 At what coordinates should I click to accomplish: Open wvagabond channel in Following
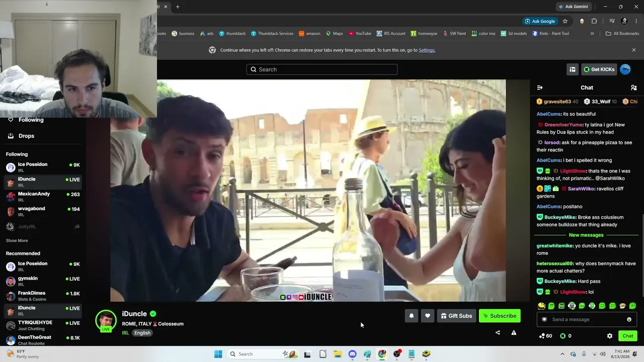(x=43, y=211)
